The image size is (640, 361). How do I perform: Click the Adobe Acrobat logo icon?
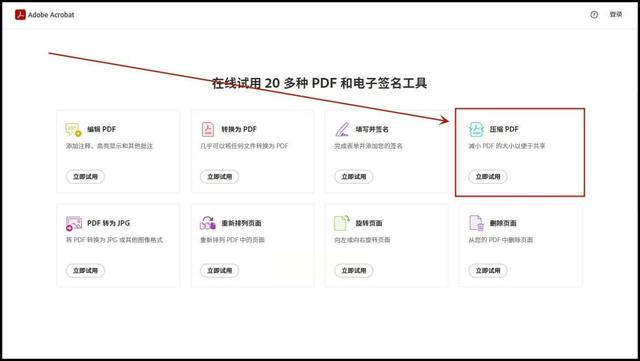point(20,15)
